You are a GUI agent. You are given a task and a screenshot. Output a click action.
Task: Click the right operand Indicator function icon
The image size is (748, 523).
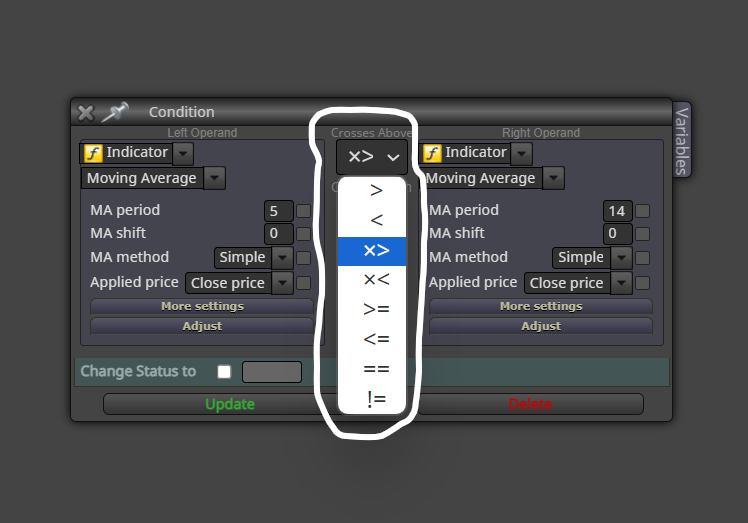coord(432,153)
